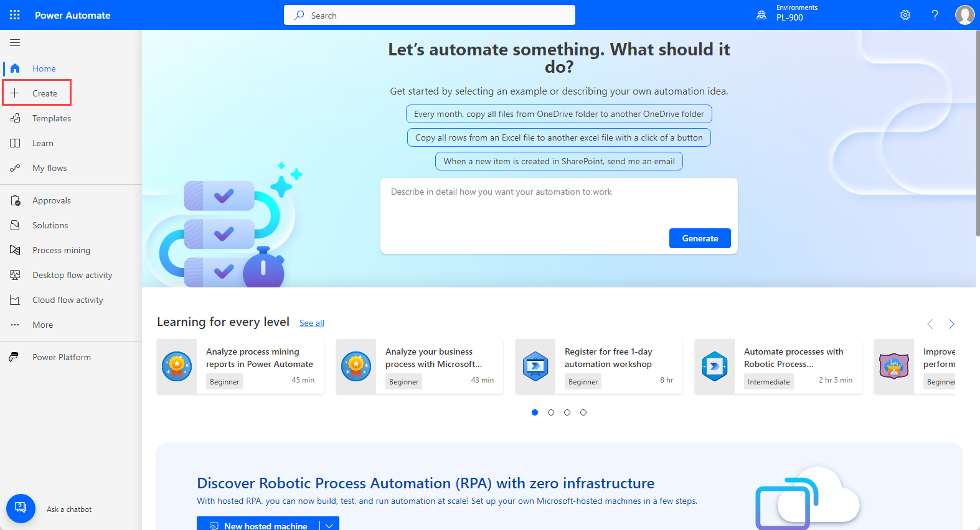Click in the Search box
This screenshot has height=530, width=980.
click(x=430, y=15)
